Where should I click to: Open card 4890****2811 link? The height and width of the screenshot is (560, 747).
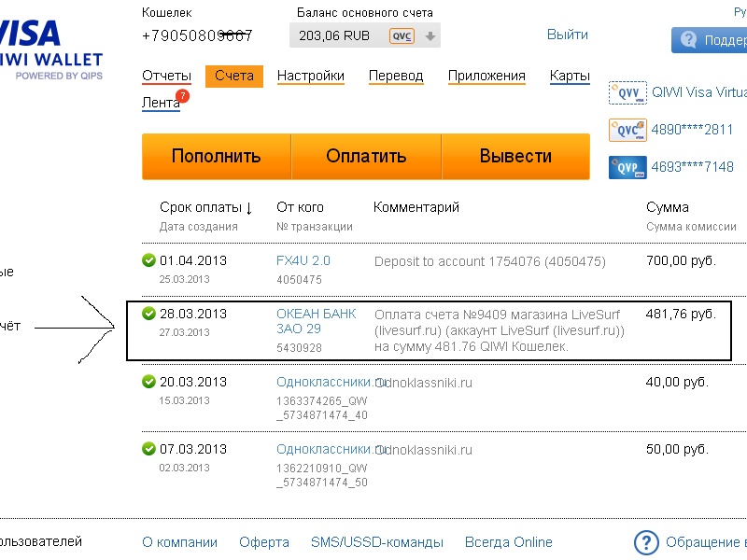point(692,130)
